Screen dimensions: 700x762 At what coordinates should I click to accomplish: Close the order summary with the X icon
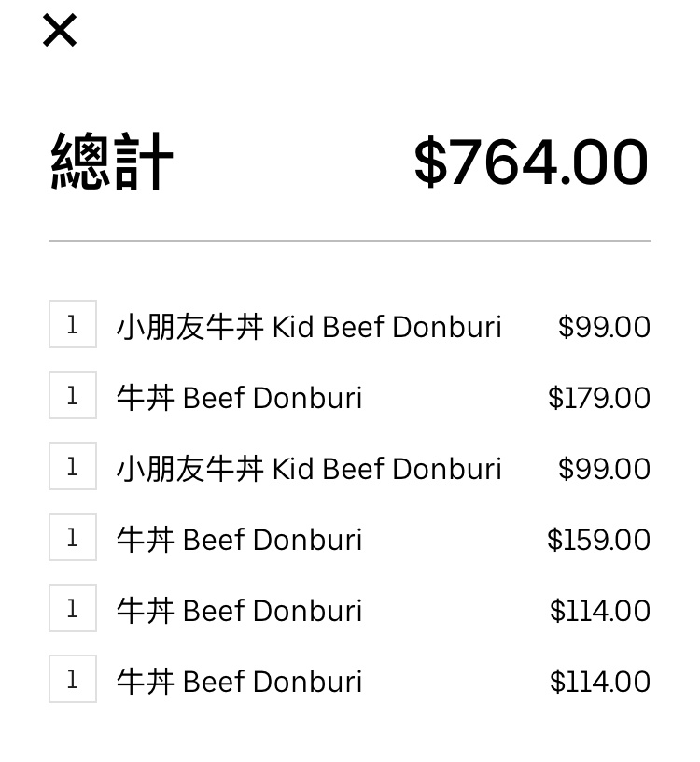(x=60, y=31)
